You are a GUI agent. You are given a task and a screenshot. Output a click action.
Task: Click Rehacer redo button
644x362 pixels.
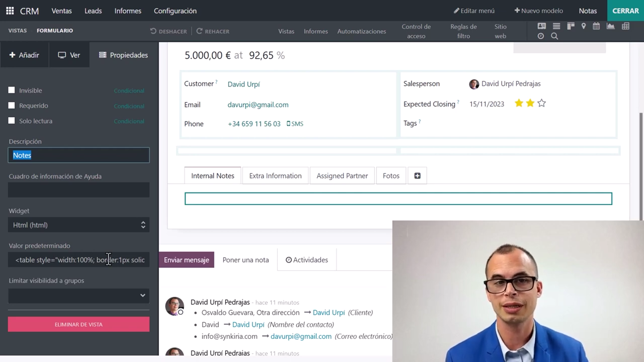pos(213,31)
